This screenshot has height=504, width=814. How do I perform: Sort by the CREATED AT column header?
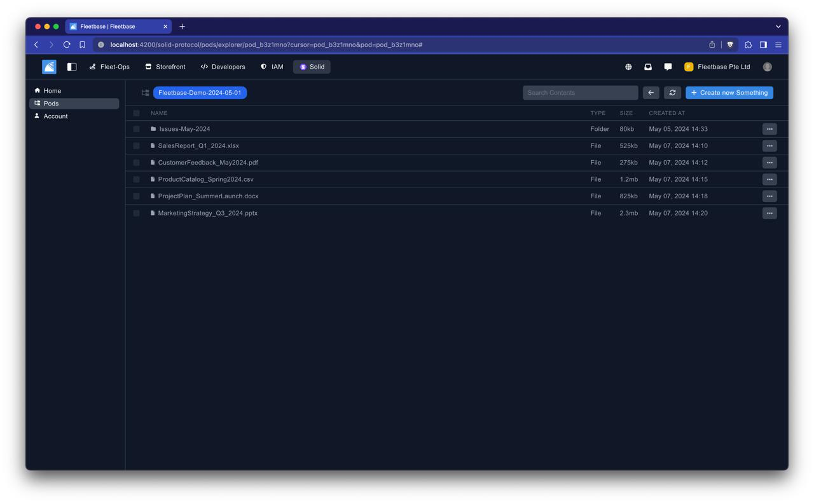(667, 113)
